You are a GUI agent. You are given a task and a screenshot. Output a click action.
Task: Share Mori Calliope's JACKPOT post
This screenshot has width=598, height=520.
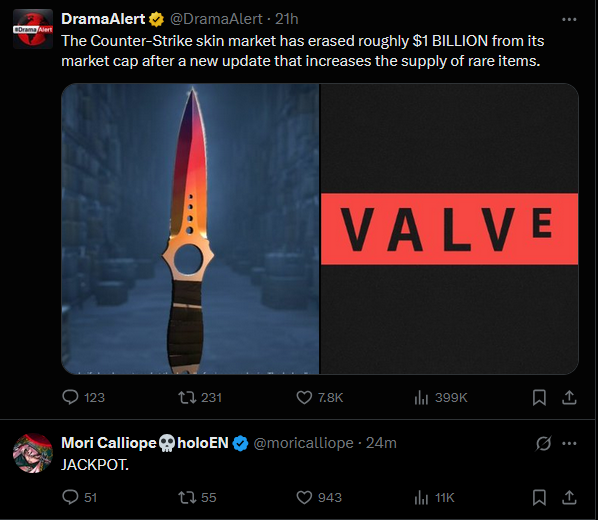pos(569,497)
